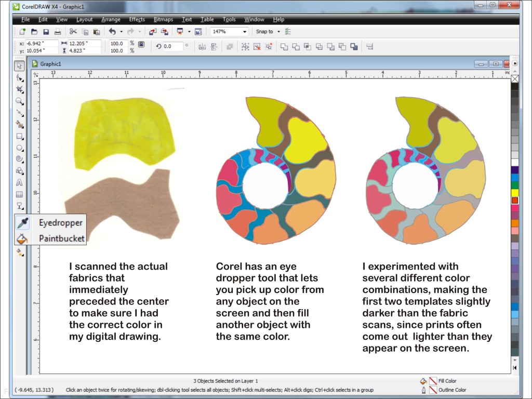Image resolution: width=532 pixels, height=399 pixels.
Task: Choose Paintbucket from the flyout
Action: [61, 238]
